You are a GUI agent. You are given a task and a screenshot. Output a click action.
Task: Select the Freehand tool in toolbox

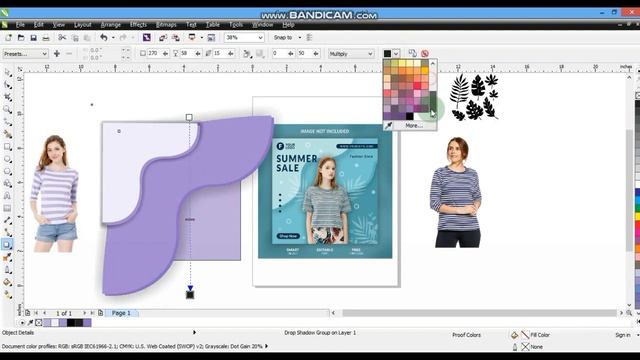tap(7, 122)
